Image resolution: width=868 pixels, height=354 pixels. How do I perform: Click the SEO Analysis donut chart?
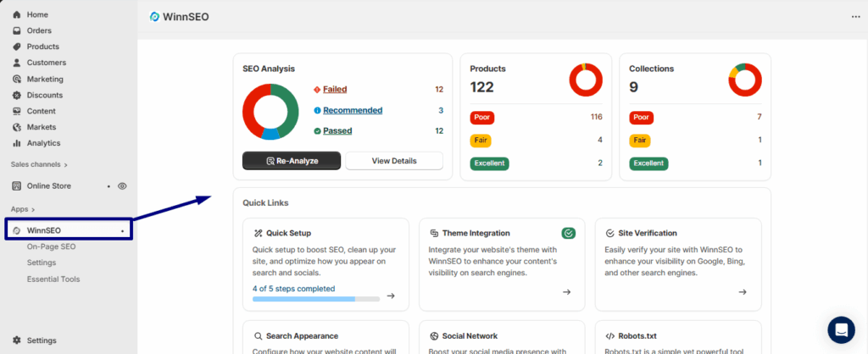point(270,112)
